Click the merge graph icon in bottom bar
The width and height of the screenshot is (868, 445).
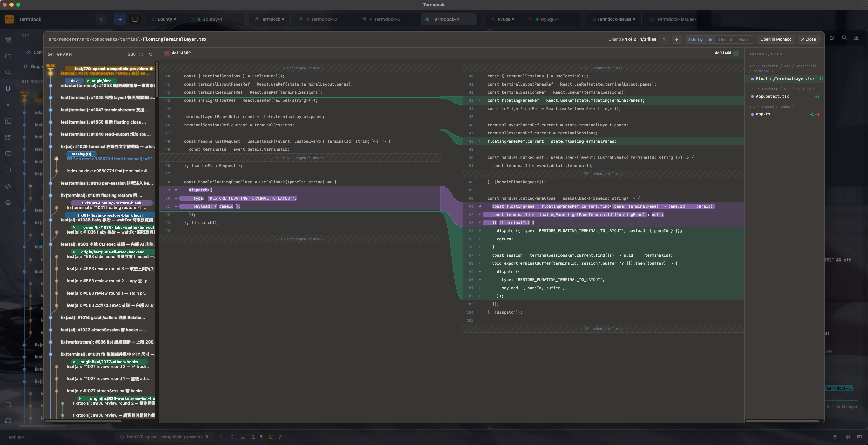(281, 437)
